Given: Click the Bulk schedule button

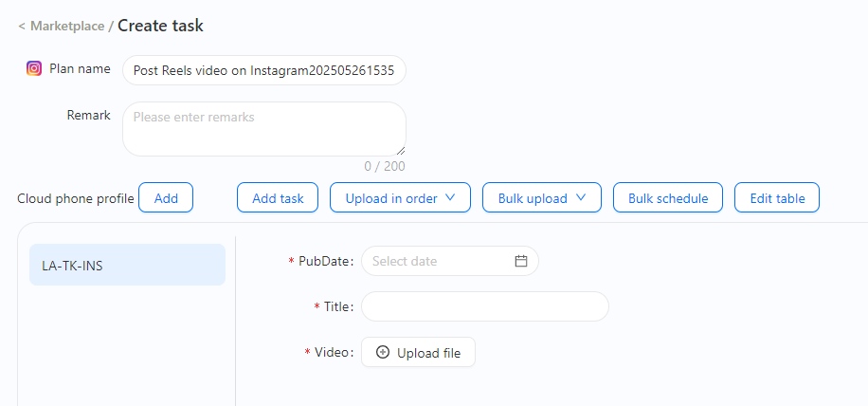Looking at the screenshot, I should coord(668,197).
